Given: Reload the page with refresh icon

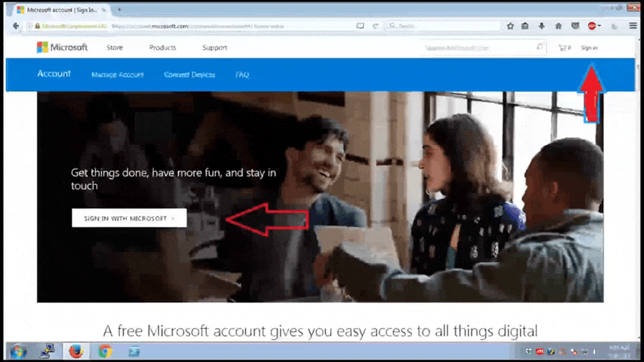Looking at the screenshot, I should [x=375, y=26].
